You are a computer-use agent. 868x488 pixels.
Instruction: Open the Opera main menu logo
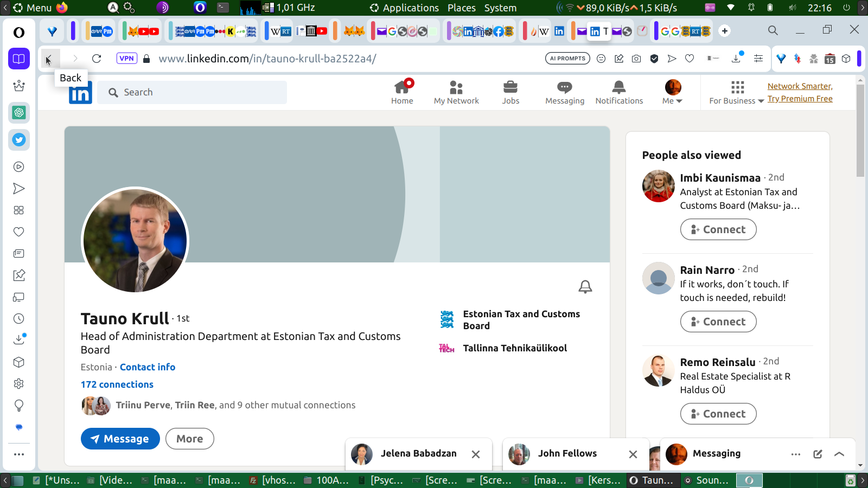pos(19,33)
